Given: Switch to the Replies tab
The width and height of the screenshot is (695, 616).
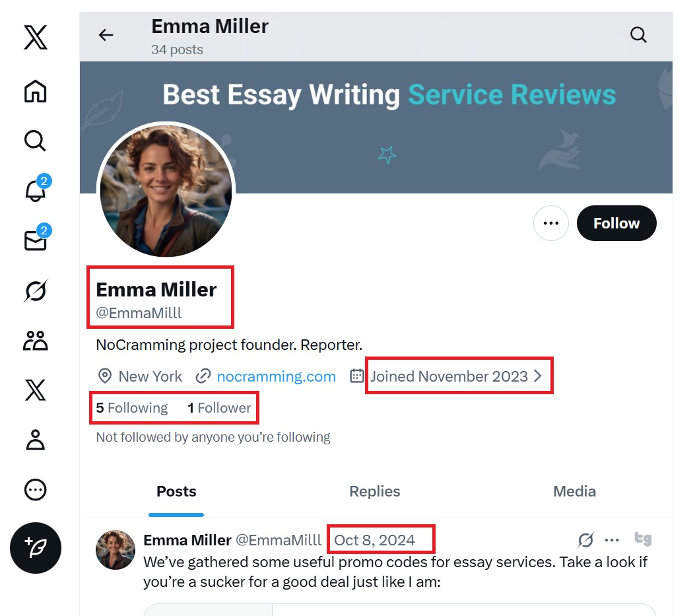Looking at the screenshot, I should (x=374, y=491).
